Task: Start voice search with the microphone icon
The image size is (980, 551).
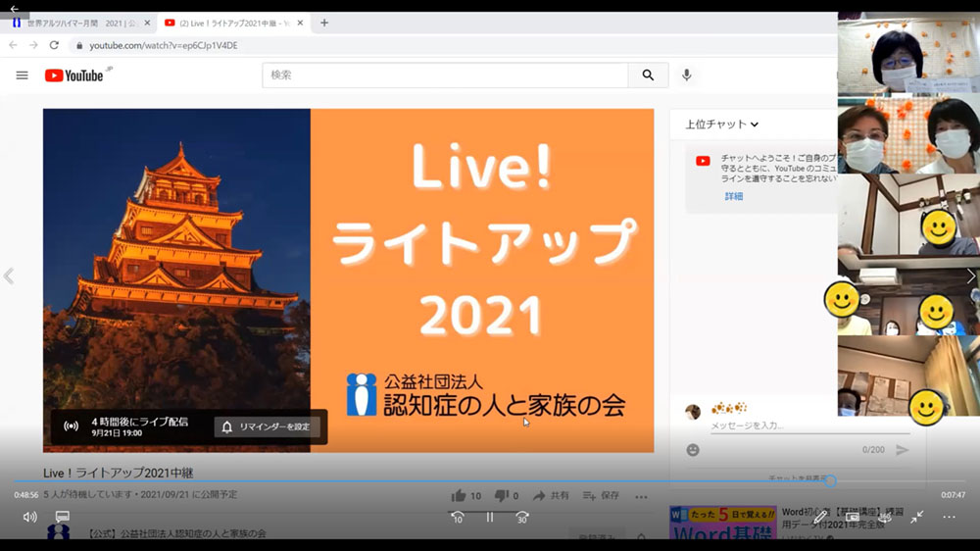Action: (x=687, y=75)
